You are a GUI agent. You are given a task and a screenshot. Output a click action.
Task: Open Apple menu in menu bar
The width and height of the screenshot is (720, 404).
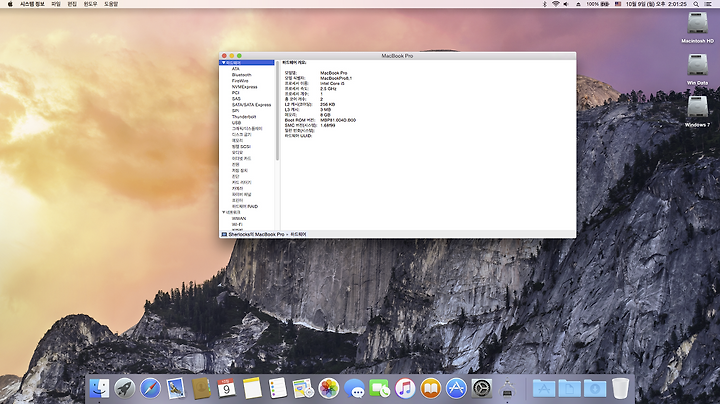(x=10, y=4)
